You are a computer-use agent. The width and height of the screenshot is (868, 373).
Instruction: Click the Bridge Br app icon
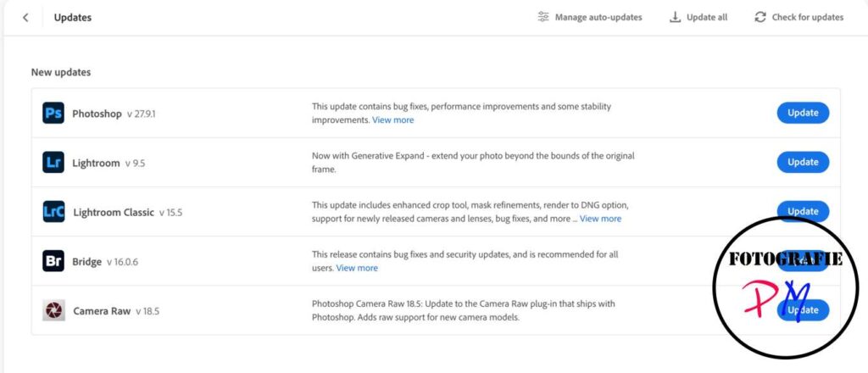click(53, 260)
